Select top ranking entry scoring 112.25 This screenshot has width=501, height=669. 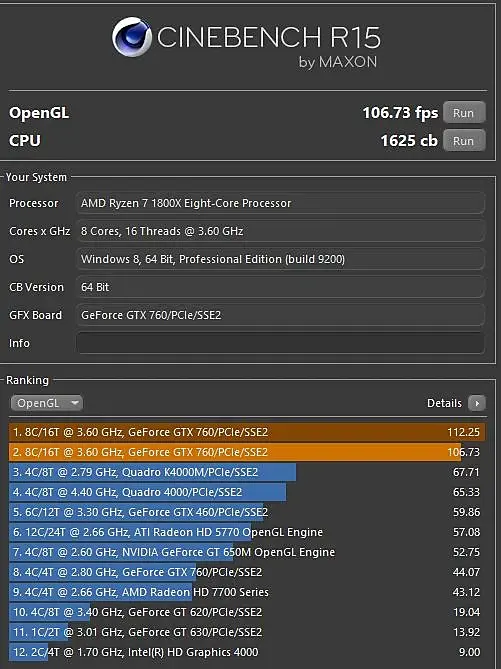click(x=247, y=432)
